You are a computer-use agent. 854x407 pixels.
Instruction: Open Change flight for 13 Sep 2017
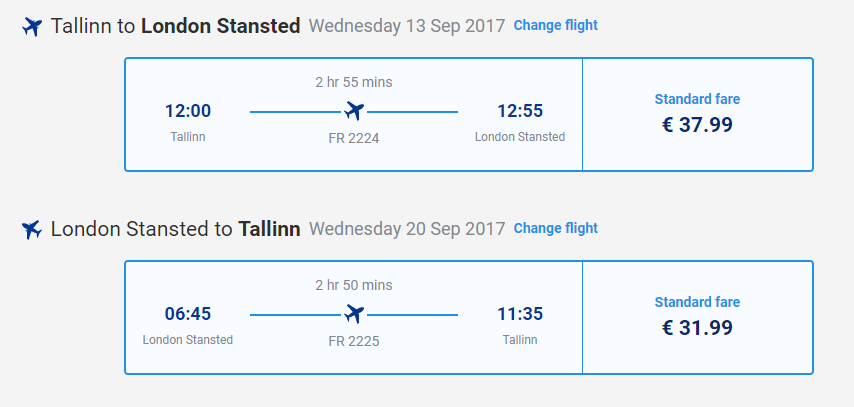[556, 25]
